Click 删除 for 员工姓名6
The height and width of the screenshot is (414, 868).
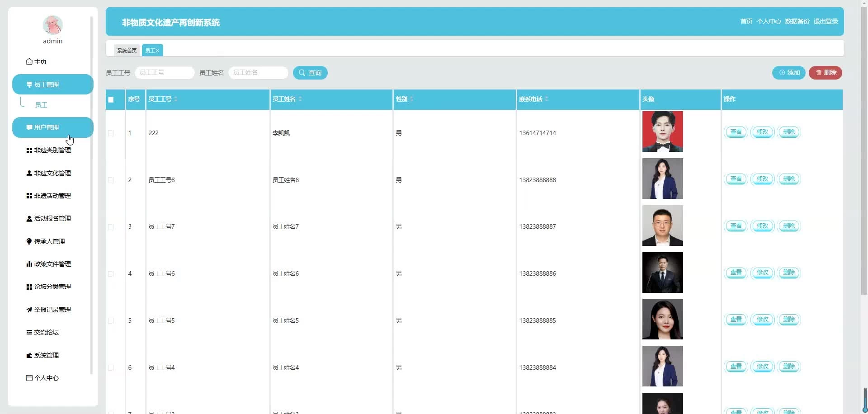pos(789,273)
